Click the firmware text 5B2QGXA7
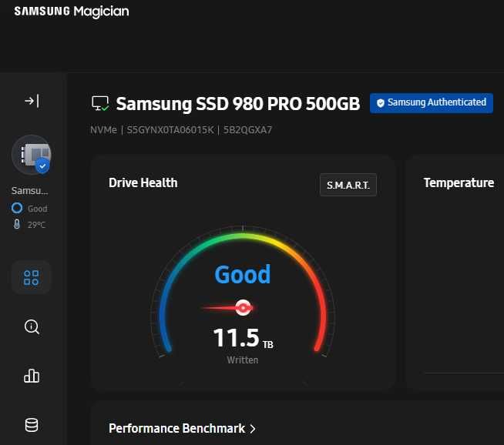The width and height of the screenshot is (504, 445). pos(247,129)
